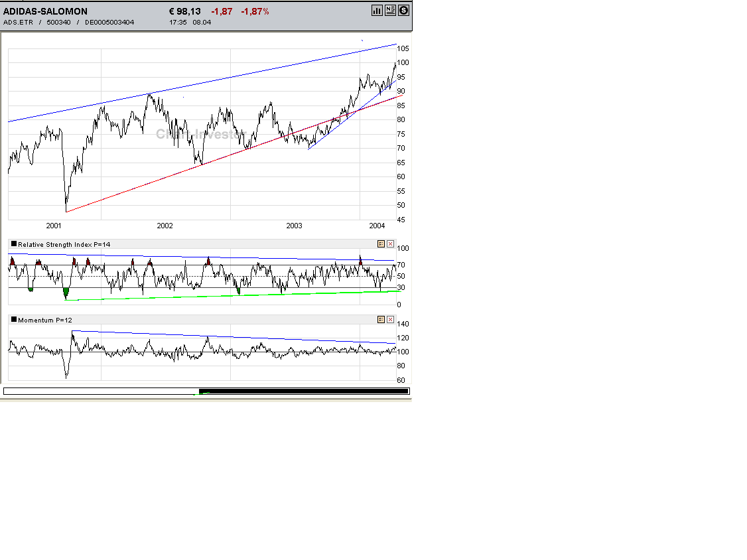This screenshot has width=747, height=560.
Task: Click the 2001 label on the time axis
Action: coord(53,226)
